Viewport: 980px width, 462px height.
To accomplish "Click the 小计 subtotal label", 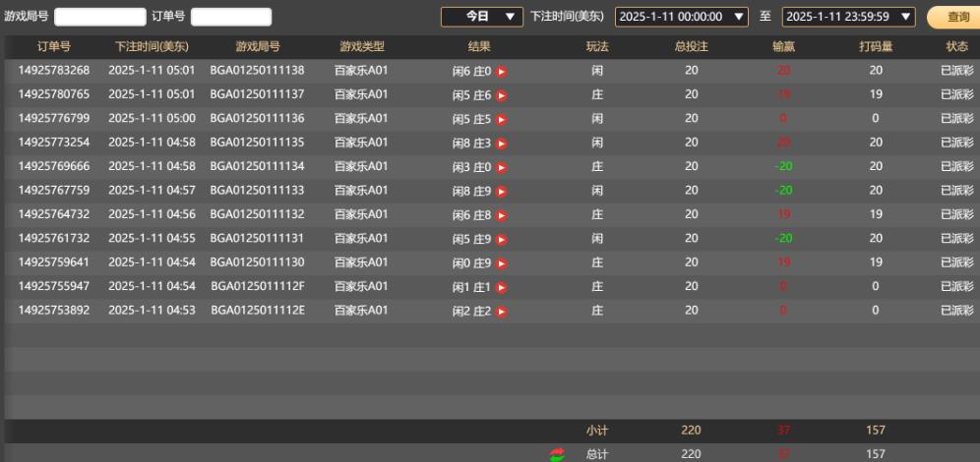I will tap(597, 431).
